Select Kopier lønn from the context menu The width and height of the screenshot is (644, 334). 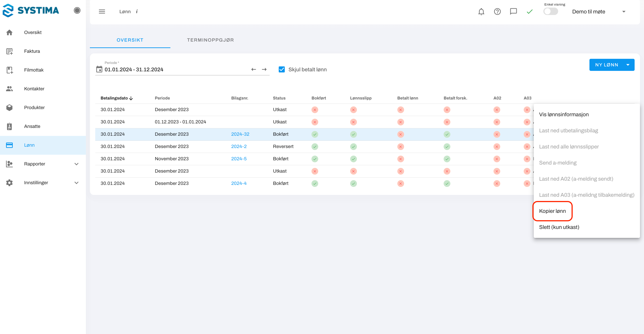pos(552,211)
